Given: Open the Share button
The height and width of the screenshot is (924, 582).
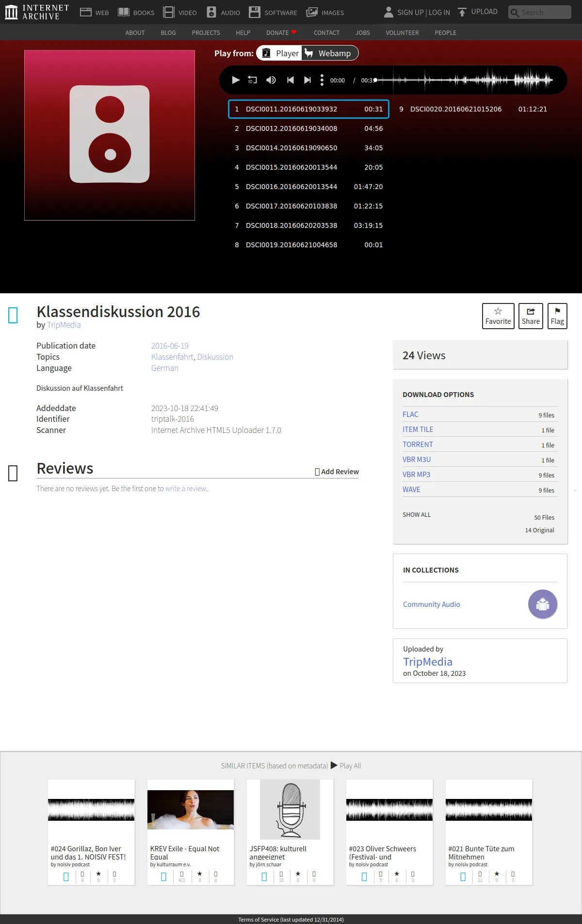Looking at the screenshot, I should click(x=531, y=316).
